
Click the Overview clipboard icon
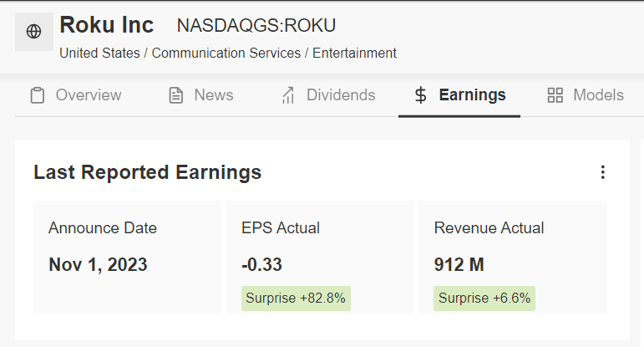38,95
